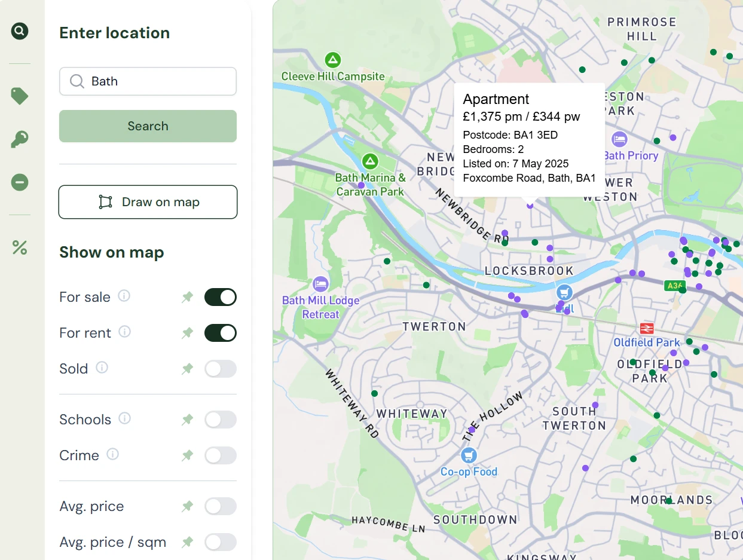Open the price tag sidebar icon
This screenshot has height=560, width=743.
tap(20, 96)
